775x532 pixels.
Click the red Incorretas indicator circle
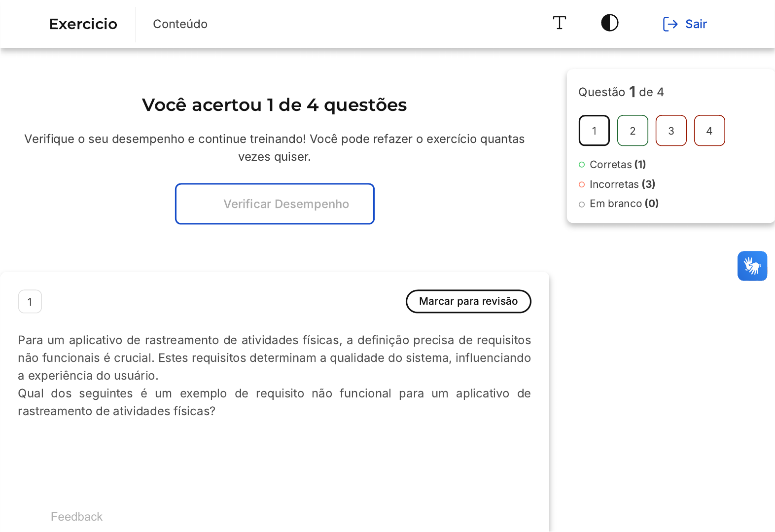click(x=582, y=184)
